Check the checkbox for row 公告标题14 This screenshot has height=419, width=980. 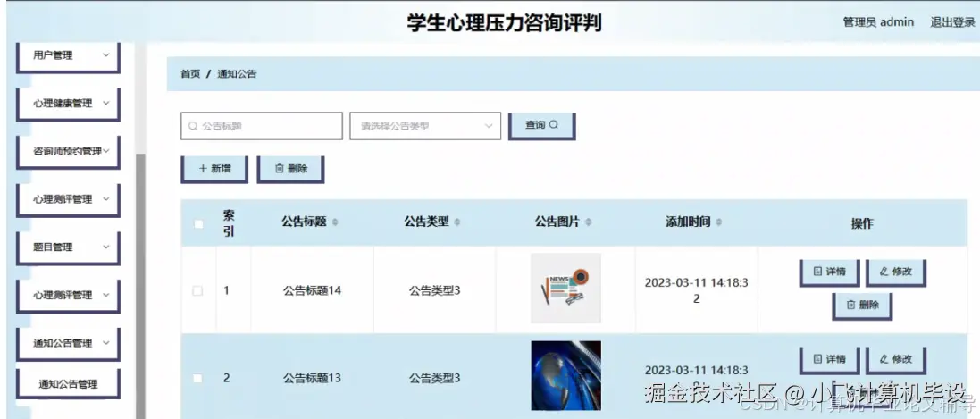[x=197, y=291]
